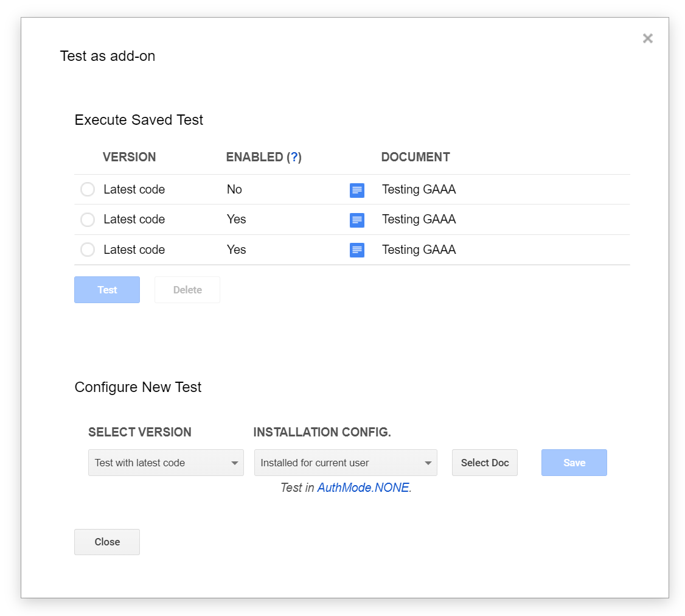The width and height of the screenshot is (685, 616).
Task: Open the 'Test with latest code' version dropdown
Action: [166, 463]
